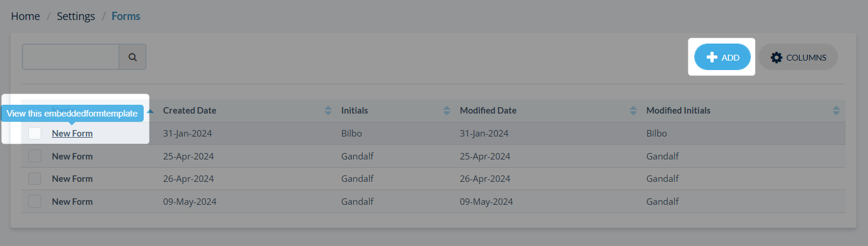
Task: Open the New Form from 25-Apr-2024
Action: point(72,156)
